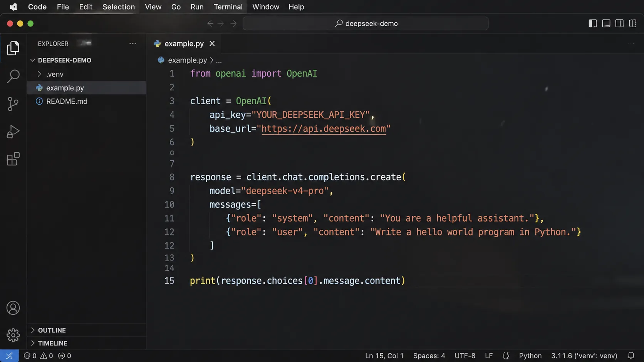The width and height of the screenshot is (644, 362).
Task: Open the Edit menu
Action: tap(86, 7)
